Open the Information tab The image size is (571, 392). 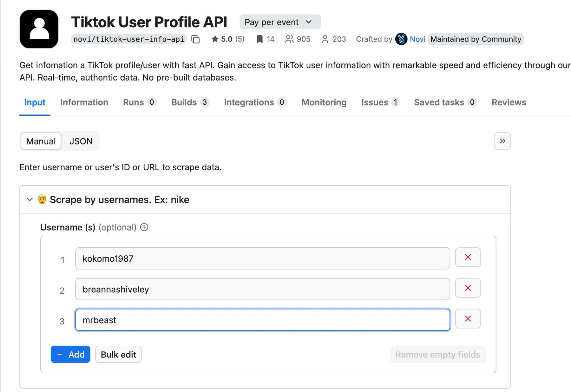pyautogui.click(x=84, y=102)
